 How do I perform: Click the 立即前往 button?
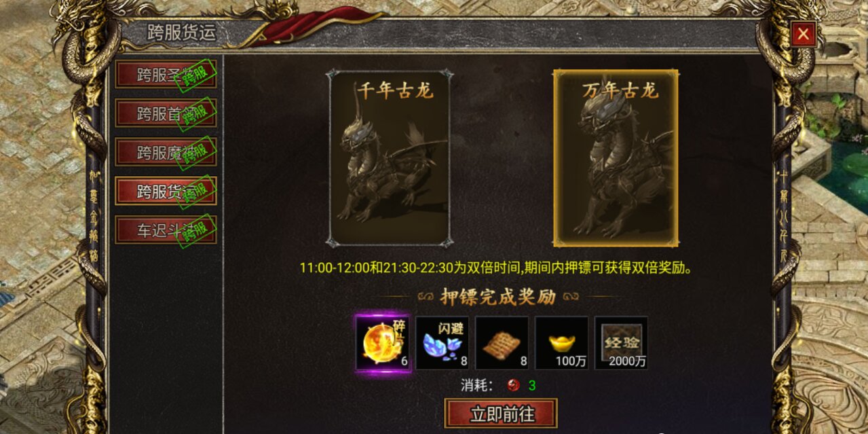501,413
